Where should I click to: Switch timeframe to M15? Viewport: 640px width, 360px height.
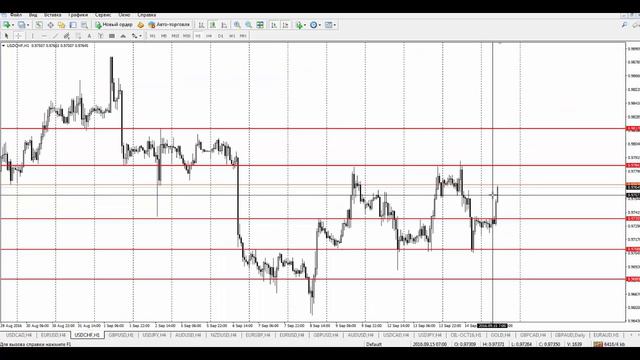coord(175,36)
